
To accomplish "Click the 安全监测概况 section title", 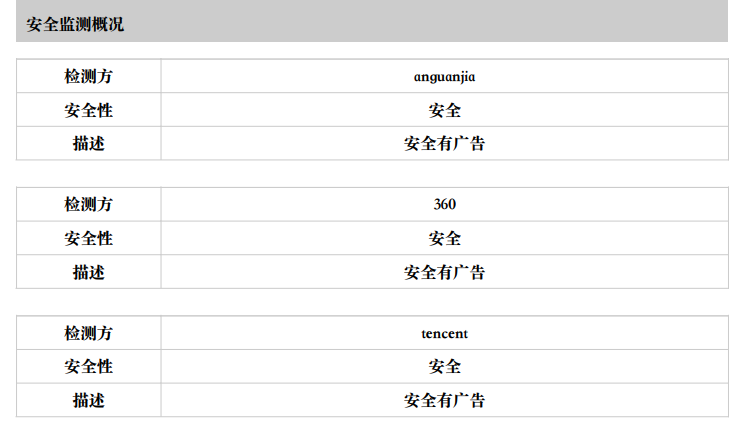I will [75, 24].
